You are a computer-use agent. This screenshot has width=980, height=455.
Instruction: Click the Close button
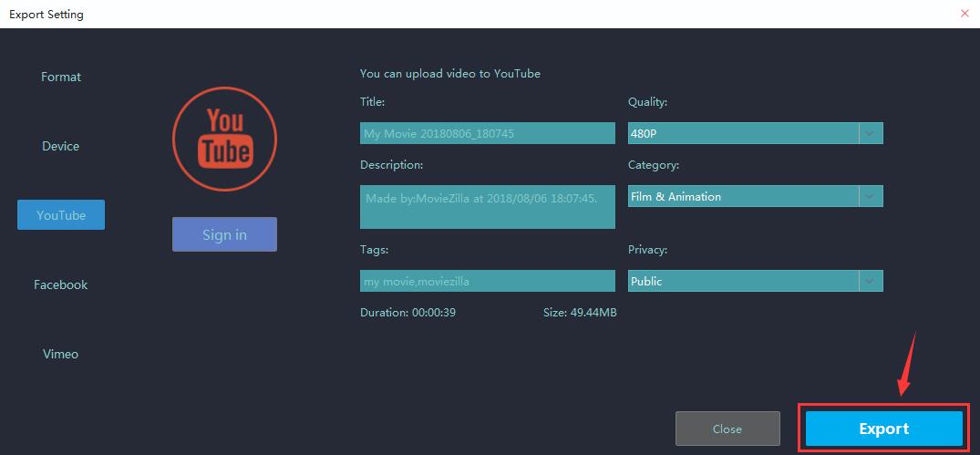click(727, 429)
